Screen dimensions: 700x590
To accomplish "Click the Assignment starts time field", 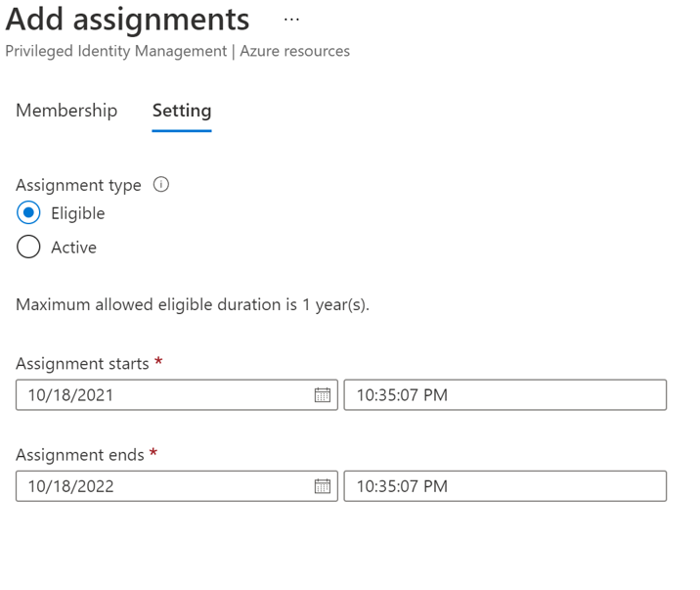I will tap(504, 395).
